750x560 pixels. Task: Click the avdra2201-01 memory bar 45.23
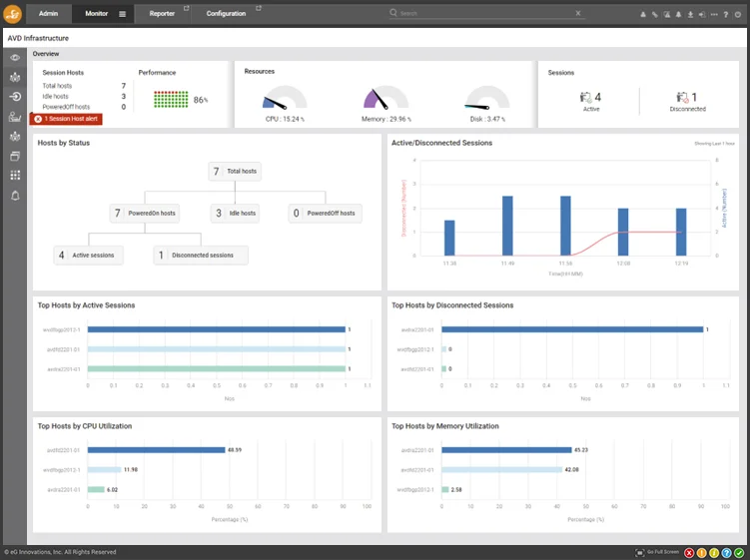tap(506, 450)
